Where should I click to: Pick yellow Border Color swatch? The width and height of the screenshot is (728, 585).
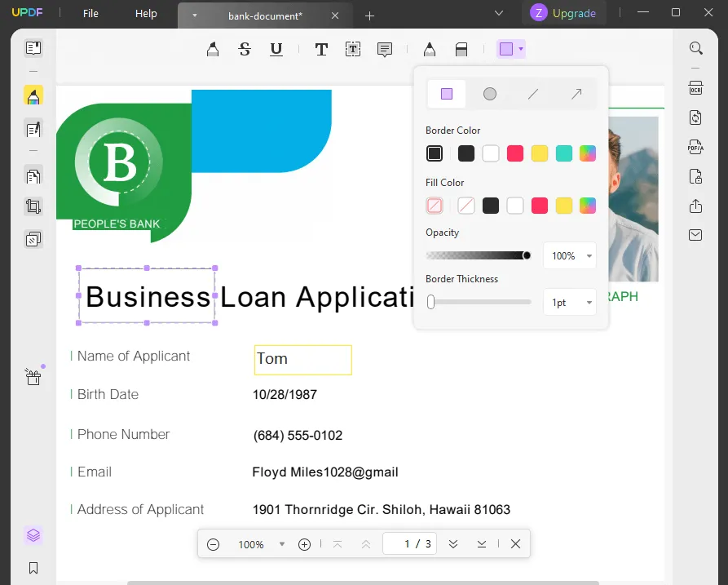coord(540,153)
